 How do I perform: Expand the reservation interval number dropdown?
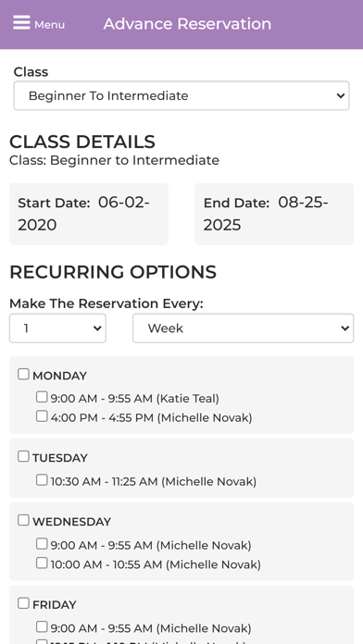coord(57,328)
